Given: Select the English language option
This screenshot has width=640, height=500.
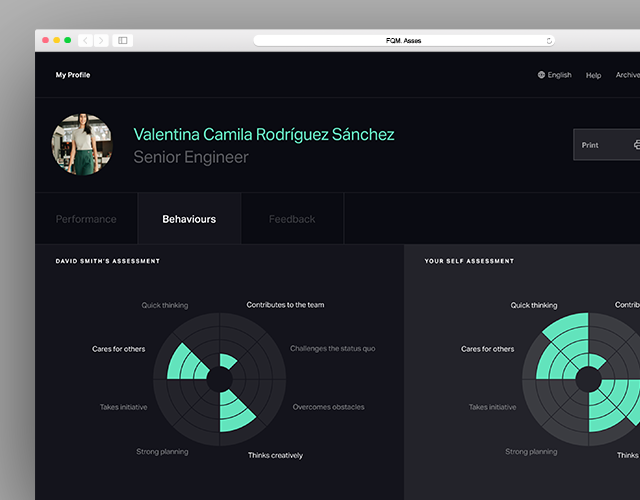Looking at the screenshot, I should (559, 75).
